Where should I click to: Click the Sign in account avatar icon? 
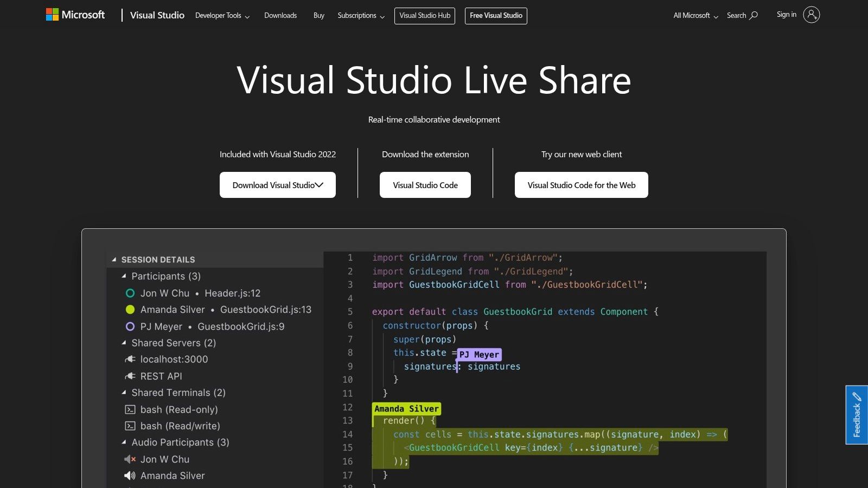[811, 15]
